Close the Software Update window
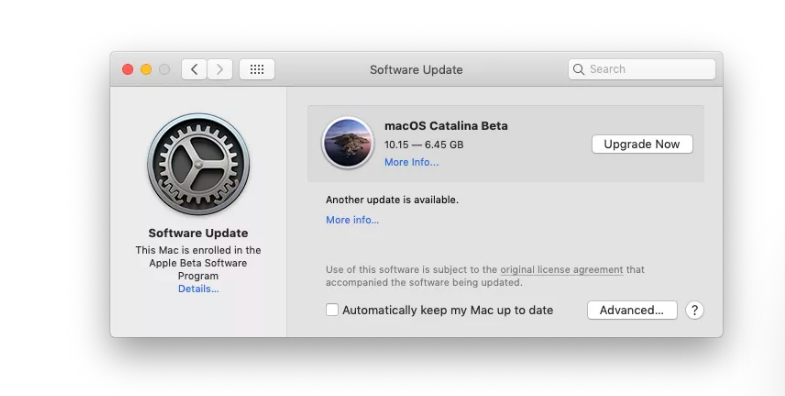Screen dimensions: 785x396 click(x=128, y=69)
